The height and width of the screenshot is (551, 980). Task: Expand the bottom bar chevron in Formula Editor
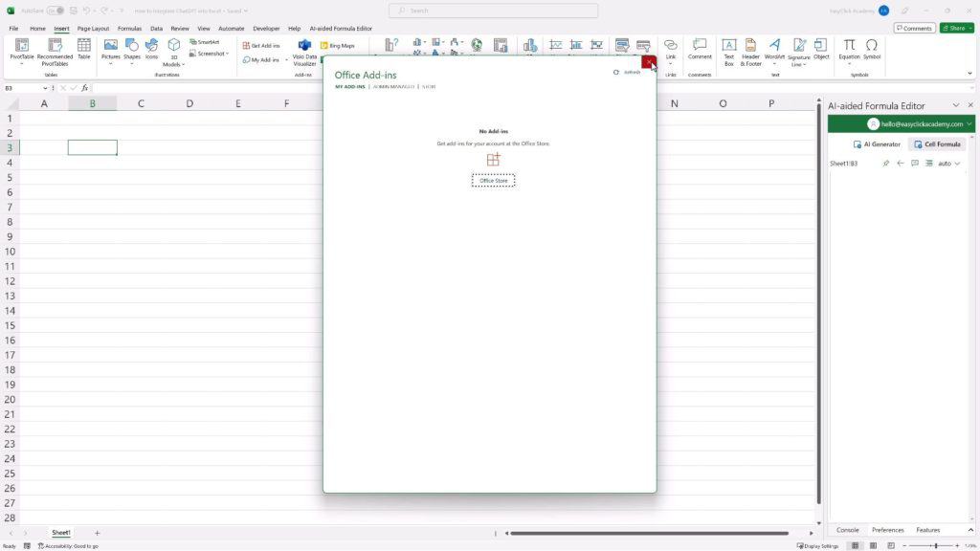(x=970, y=530)
